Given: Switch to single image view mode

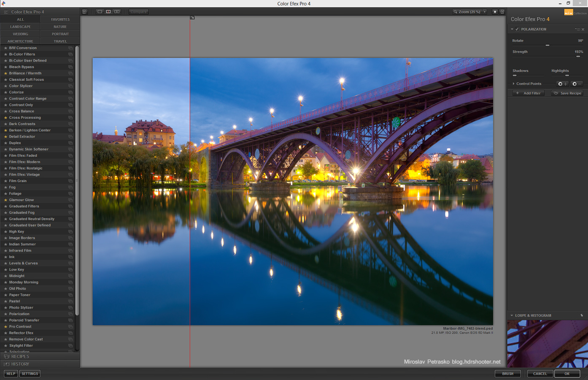Looking at the screenshot, I should pyautogui.click(x=100, y=12).
